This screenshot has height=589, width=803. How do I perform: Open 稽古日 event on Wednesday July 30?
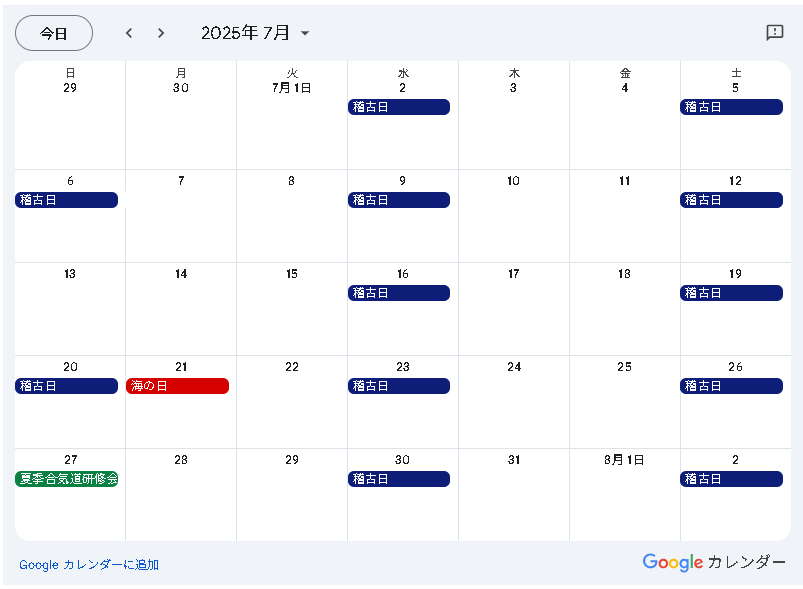coord(399,479)
